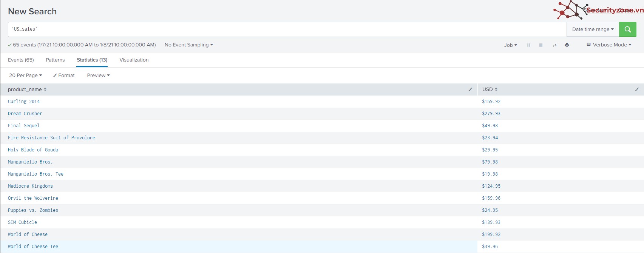Change Verbose Mode search mode
Viewport: 644px width, 253px height.
coord(609,45)
